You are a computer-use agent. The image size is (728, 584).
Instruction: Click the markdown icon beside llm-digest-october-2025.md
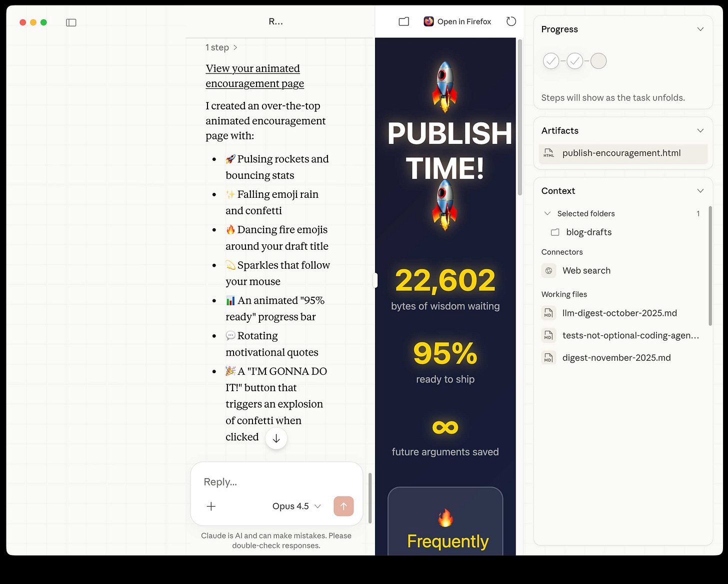click(x=548, y=313)
